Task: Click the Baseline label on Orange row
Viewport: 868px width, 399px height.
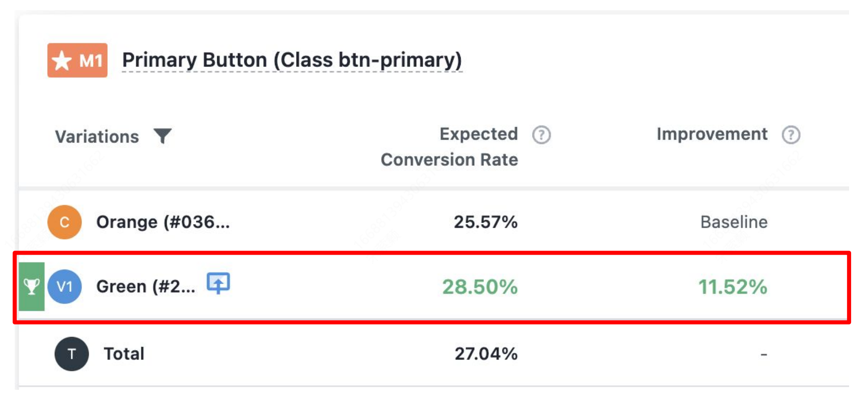Action: click(733, 222)
